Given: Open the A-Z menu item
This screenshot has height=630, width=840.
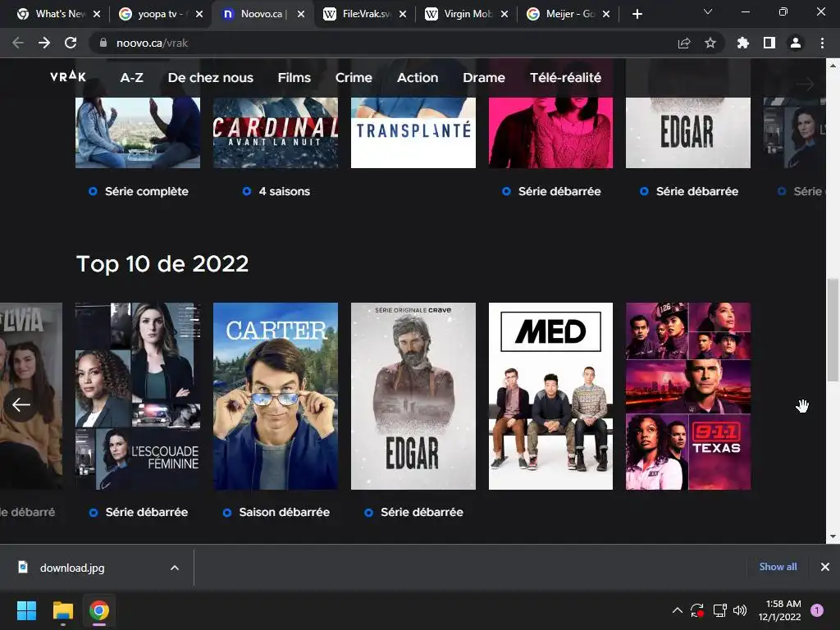Looking at the screenshot, I should pyautogui.click(x=131, y=78).
